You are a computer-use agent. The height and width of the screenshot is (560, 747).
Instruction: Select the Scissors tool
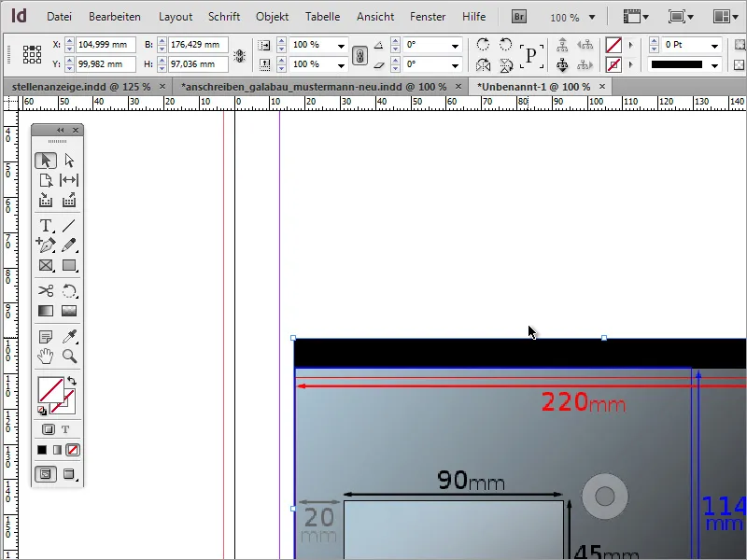46,290
